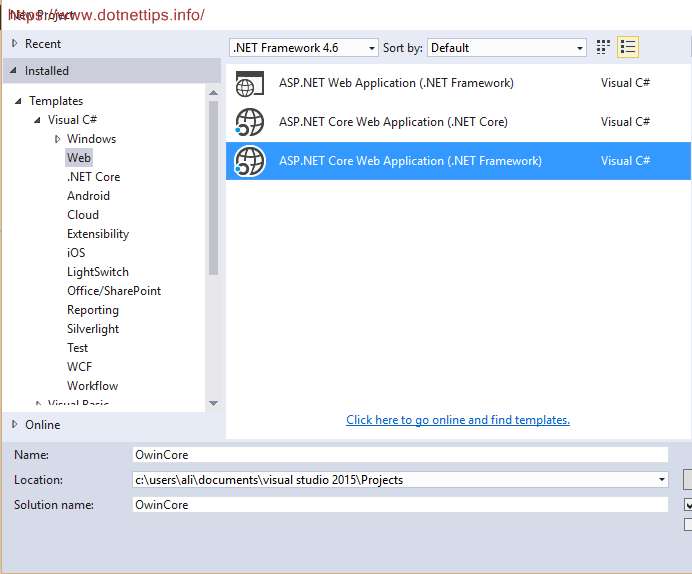Screen dimensions: 692x574
Task: Click the template tree scrollbar thumb
Action: 214,188
